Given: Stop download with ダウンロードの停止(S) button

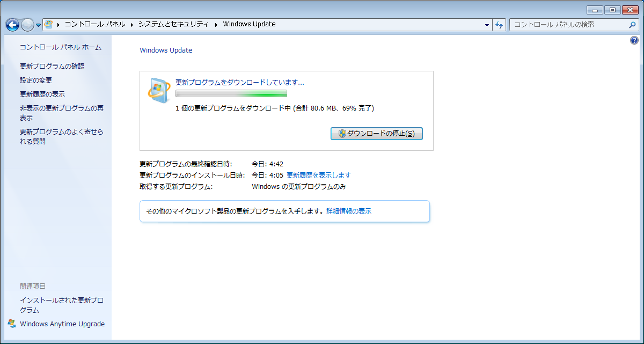Looking at the screenshot, I should pyautogui.click(x=377, y=134).
